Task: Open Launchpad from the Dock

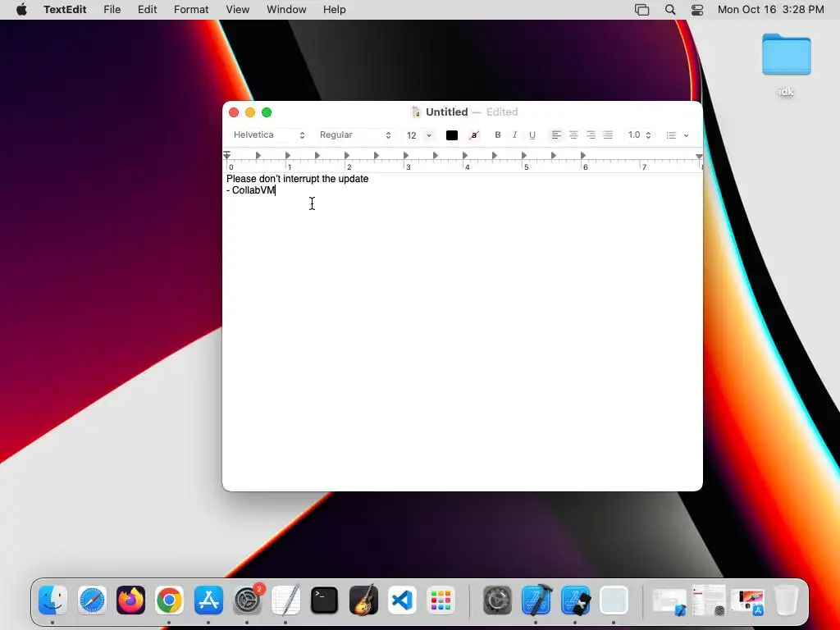Action: [x=441, y=600]
